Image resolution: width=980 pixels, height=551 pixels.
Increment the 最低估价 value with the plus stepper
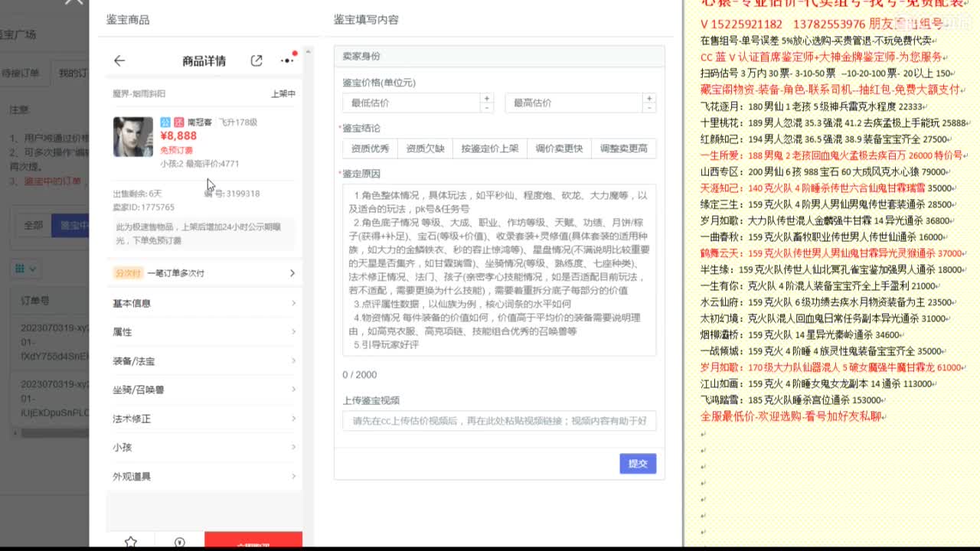pos(485,99)
